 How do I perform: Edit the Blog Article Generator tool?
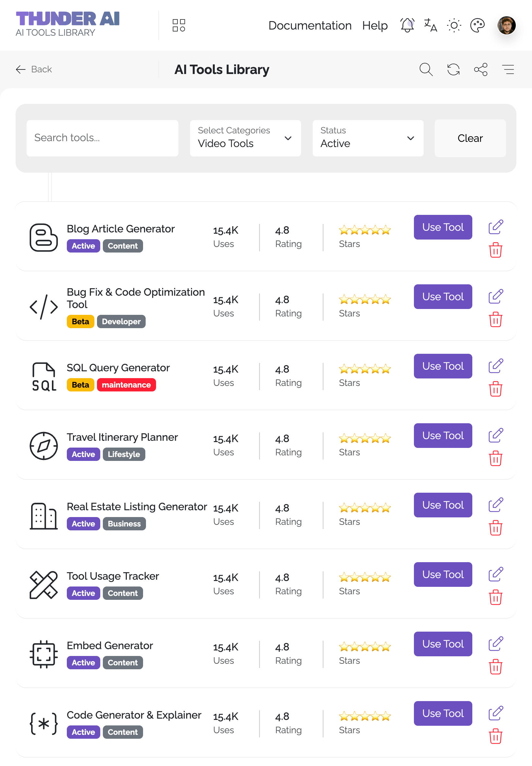click(x=495, y=227)
